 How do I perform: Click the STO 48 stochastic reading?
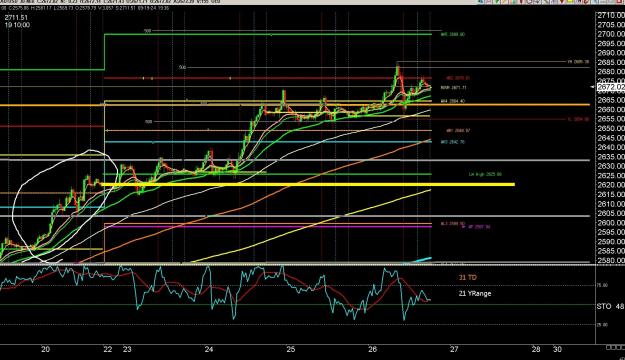610,306
